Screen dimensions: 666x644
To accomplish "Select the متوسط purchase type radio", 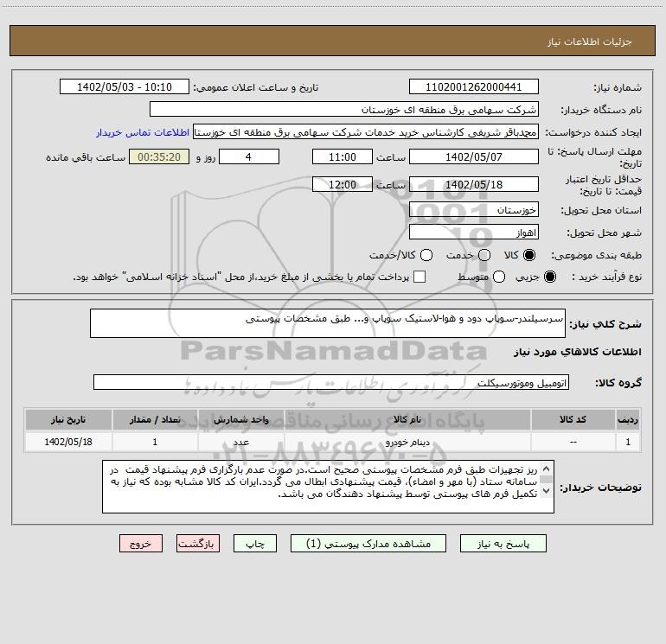I will (499, 277).
